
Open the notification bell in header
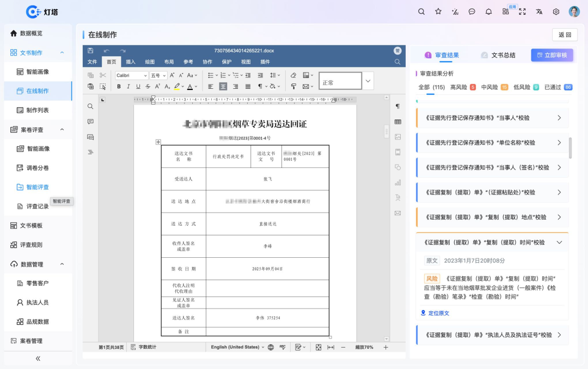tap(488, 11)
